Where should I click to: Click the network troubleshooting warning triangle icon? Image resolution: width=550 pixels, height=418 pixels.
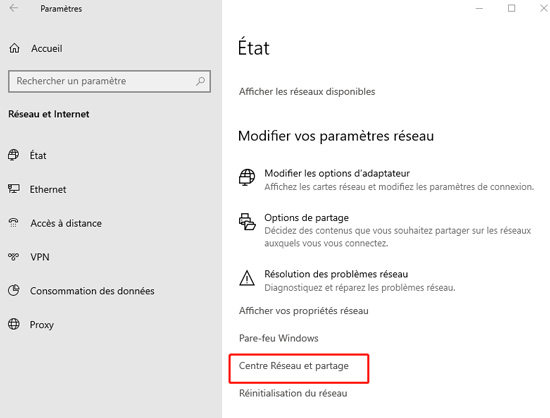click(x=247, y=278)
